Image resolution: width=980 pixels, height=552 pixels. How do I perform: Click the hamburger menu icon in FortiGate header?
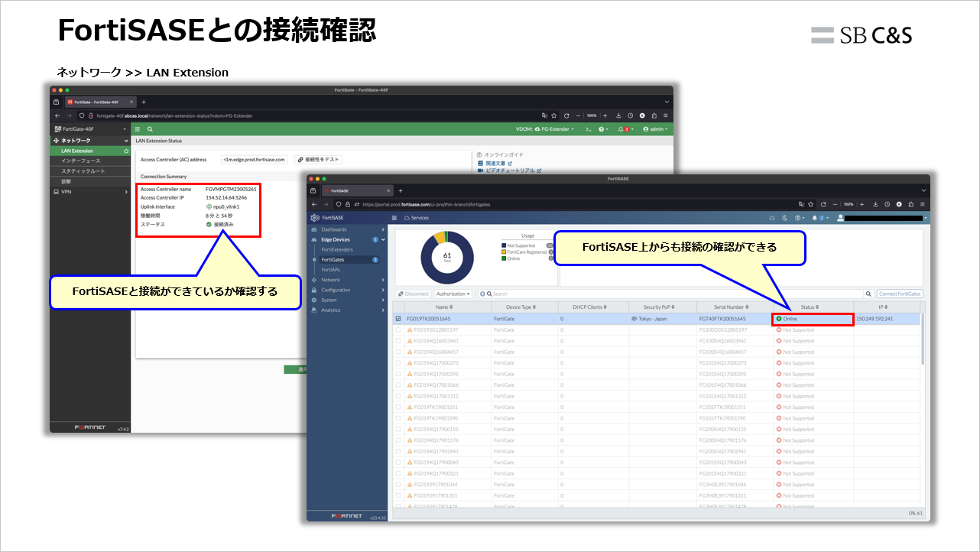(x=137, y=128)
